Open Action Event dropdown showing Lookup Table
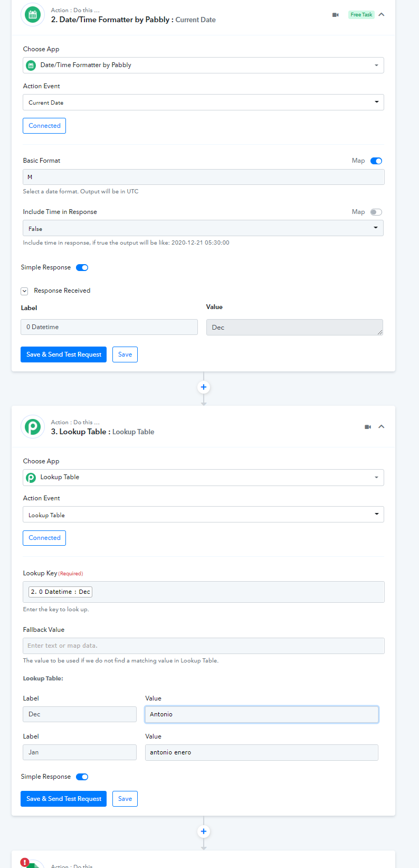The image size is (419, 868). [203, 515]
